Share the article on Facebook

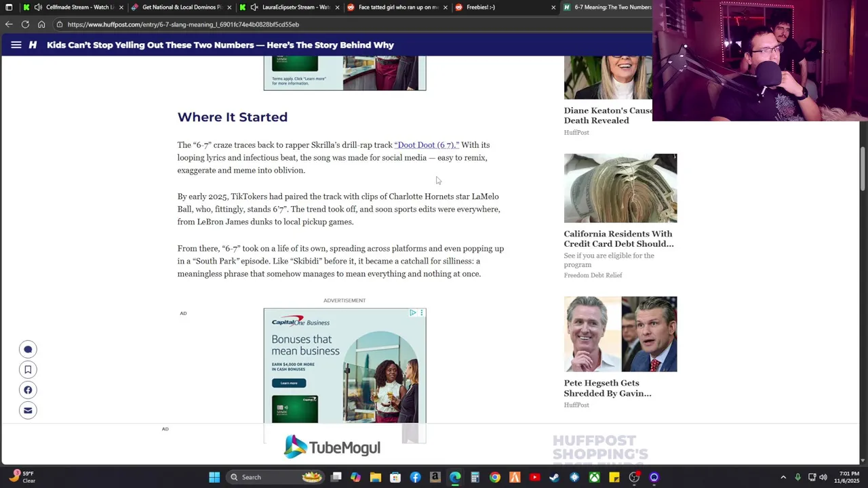(28, 390)
